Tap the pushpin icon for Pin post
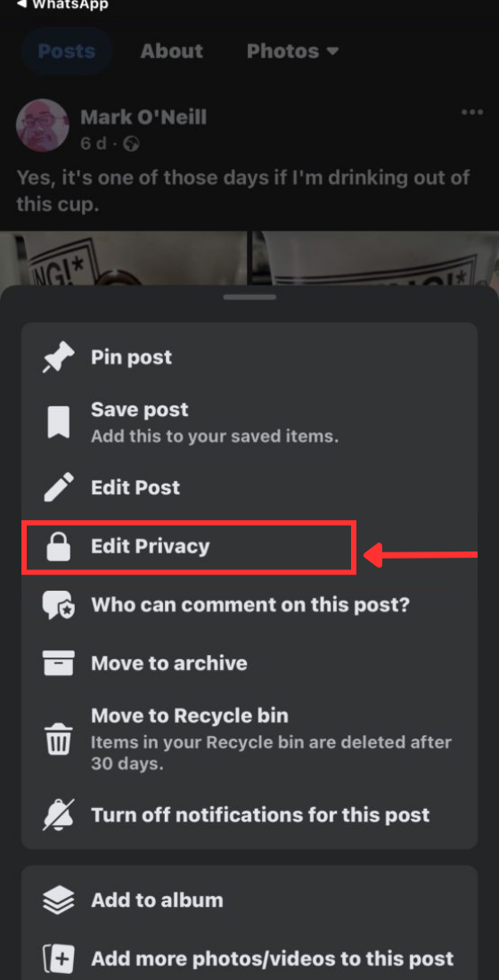The height and width of the screenshot is (980, 499). point(58,357)
